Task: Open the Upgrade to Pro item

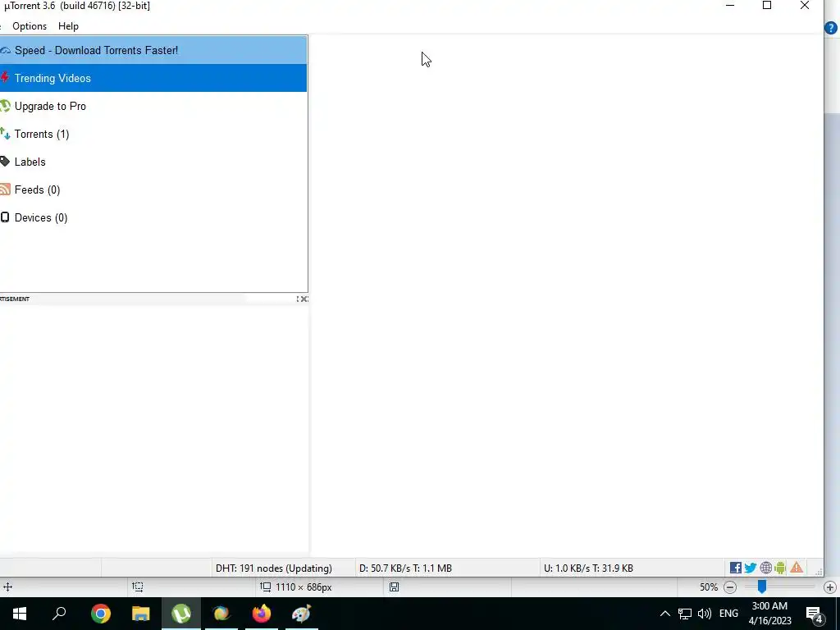Action: click(x=153, y=106)
